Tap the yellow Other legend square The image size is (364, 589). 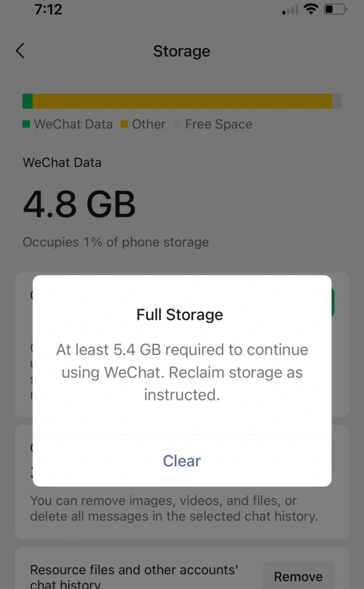[124, 124]
